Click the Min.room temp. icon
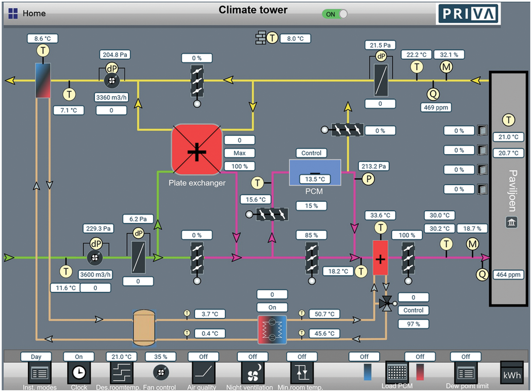Viewport: 532px width, 392px height. pyautogui.click(x=302, y=373)
